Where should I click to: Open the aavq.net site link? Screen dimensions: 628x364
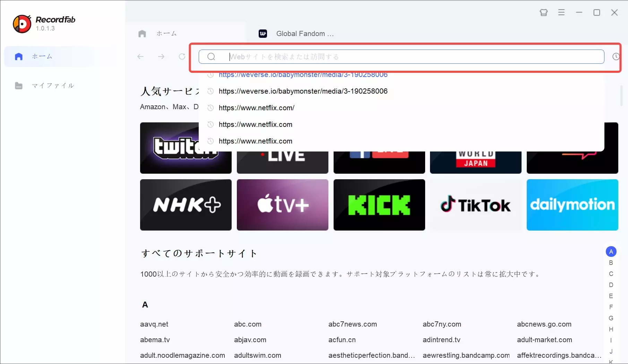pos(154,324)
